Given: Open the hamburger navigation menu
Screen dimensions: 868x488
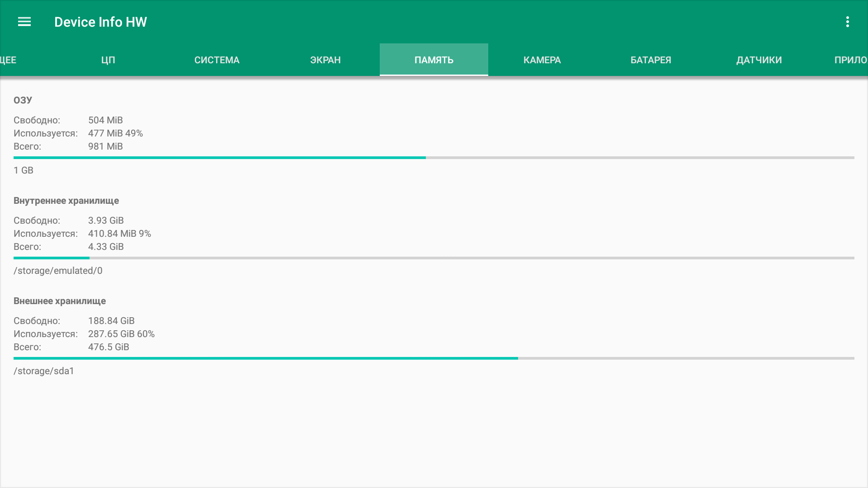Looking at the screenshot, I should coord(24,22).
